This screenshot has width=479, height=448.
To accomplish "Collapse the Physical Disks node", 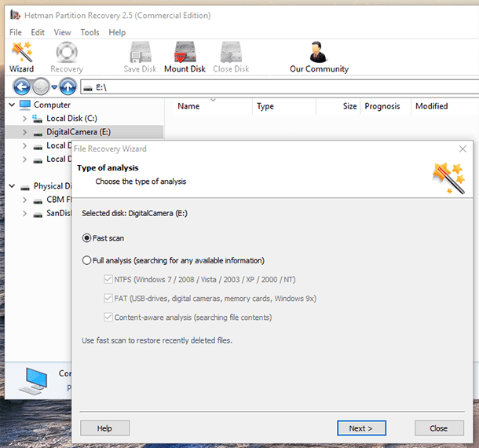I will point(12,185).
